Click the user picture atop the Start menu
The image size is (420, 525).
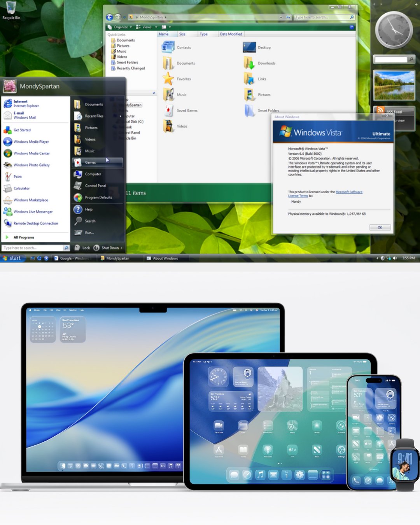pos(10,86)
